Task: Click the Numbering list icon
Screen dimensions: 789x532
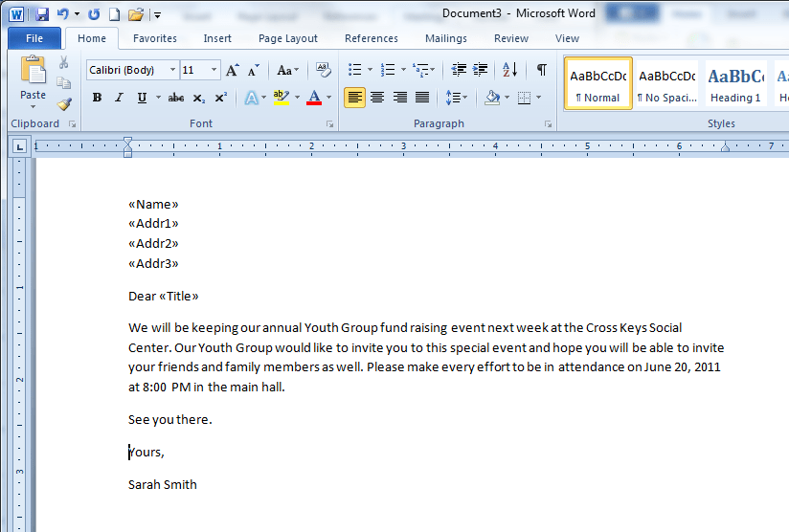Action: pyautogui.click(x=388, y=70)
